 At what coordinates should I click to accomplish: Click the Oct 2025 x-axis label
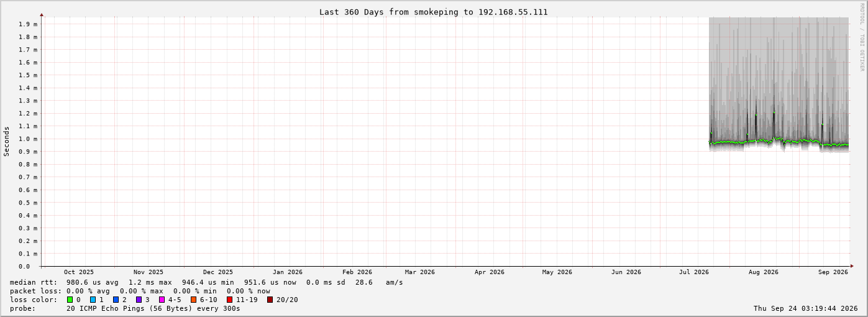tap(79, 272)
